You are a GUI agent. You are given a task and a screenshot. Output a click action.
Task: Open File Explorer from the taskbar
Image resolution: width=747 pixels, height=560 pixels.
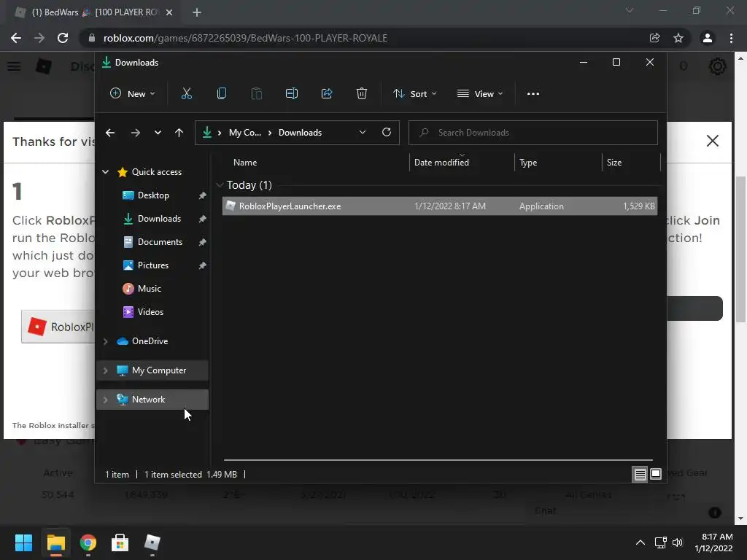[55, 542]
